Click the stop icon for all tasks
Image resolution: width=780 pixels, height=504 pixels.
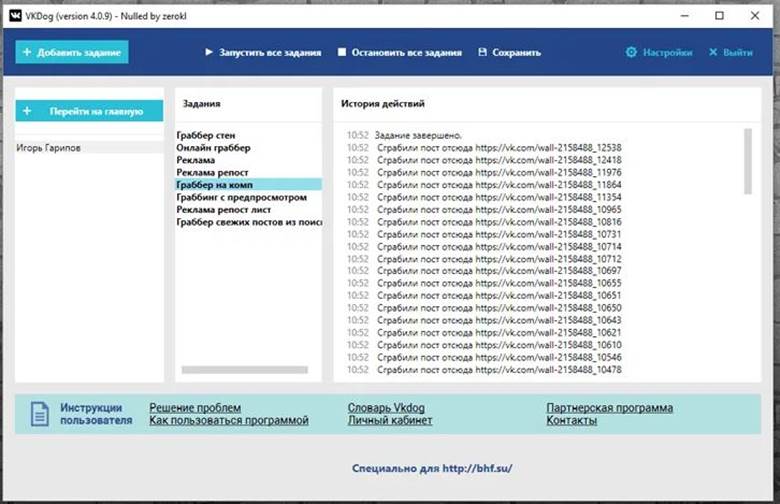[342, 53]
